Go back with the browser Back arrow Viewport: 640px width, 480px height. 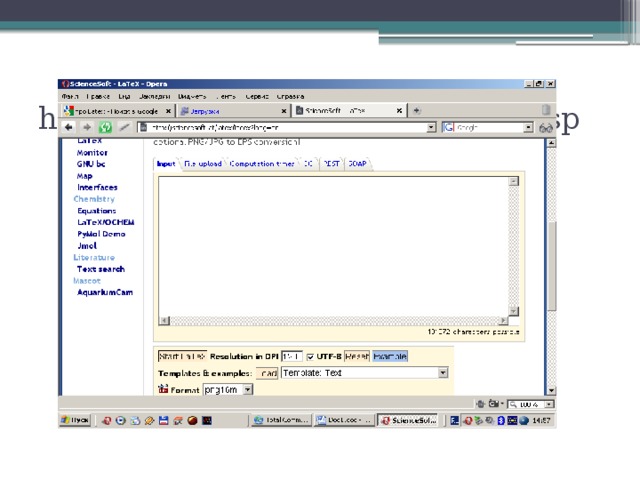pos(69,127)
